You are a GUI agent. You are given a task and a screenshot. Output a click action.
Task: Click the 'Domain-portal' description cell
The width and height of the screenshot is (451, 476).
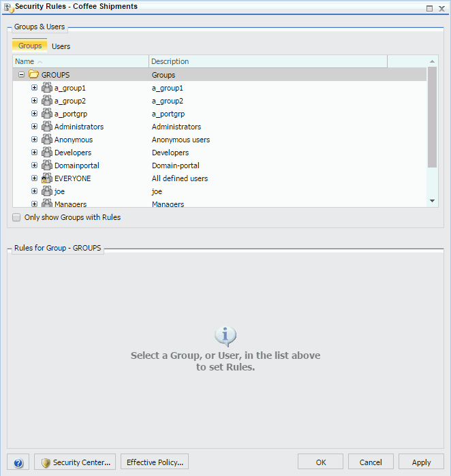[x=176, y=165]
